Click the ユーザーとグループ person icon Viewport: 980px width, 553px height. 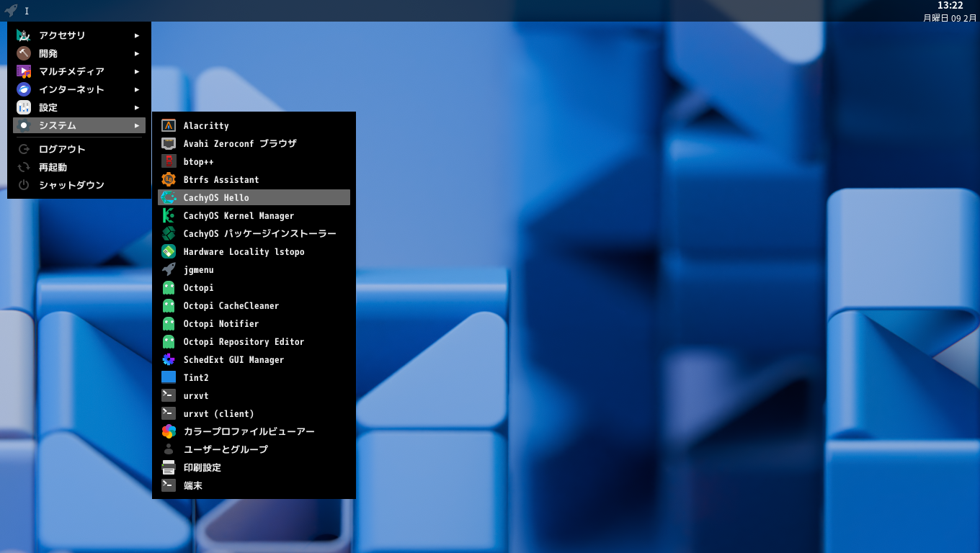(169, 449)
